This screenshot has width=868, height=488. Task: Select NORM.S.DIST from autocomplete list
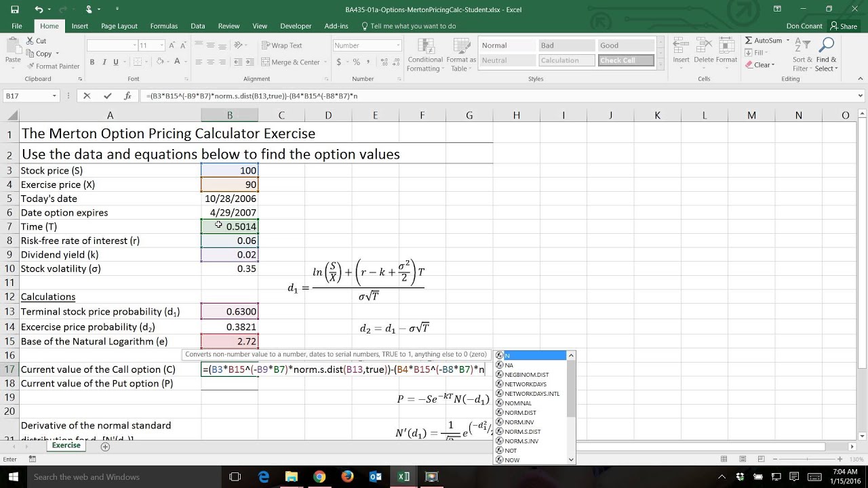[534, 432]
